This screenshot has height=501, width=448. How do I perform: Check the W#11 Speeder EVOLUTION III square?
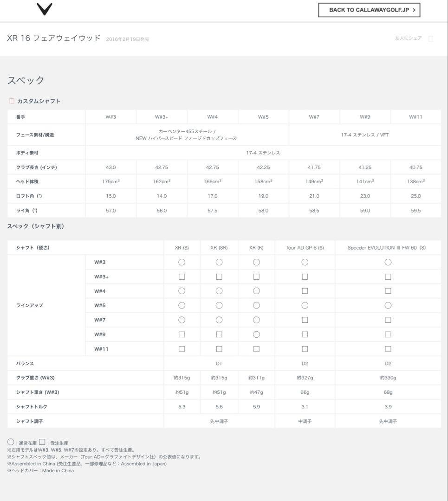point(388,349)
